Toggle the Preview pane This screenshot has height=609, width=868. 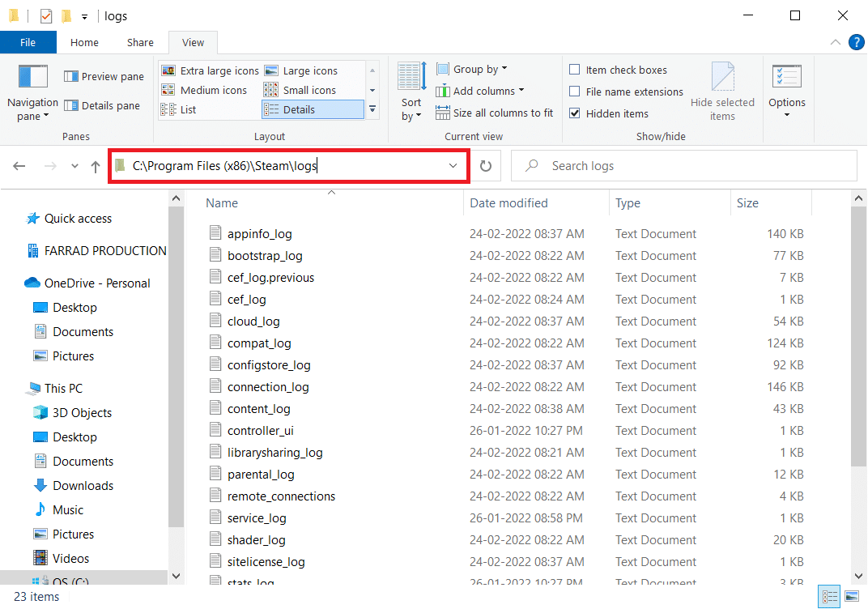point(104,76)
